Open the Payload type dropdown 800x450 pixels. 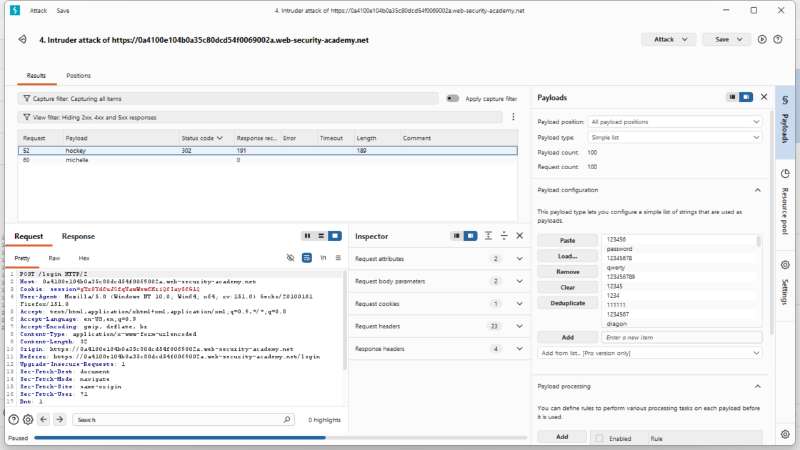[674, 137]
